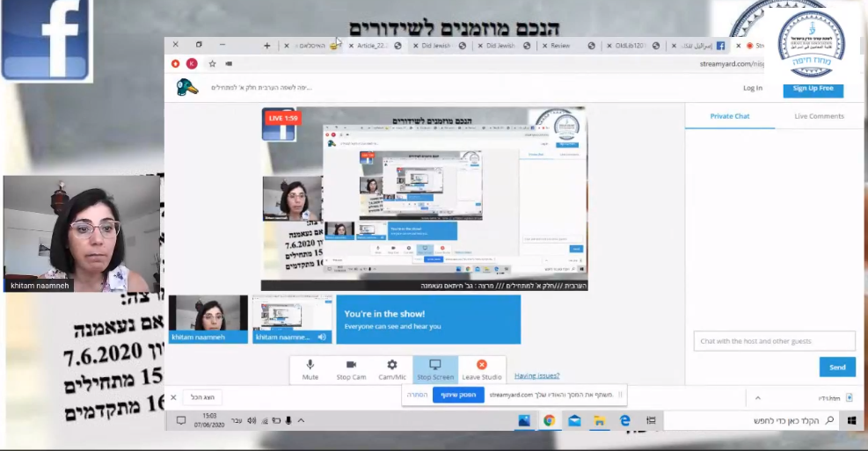Switch to the Facebook browser tab
Image resolution: width=868 pixels, height=451 pixels.
point(698,46)
